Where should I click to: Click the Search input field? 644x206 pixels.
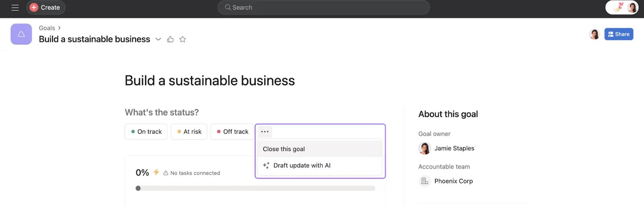323,8
